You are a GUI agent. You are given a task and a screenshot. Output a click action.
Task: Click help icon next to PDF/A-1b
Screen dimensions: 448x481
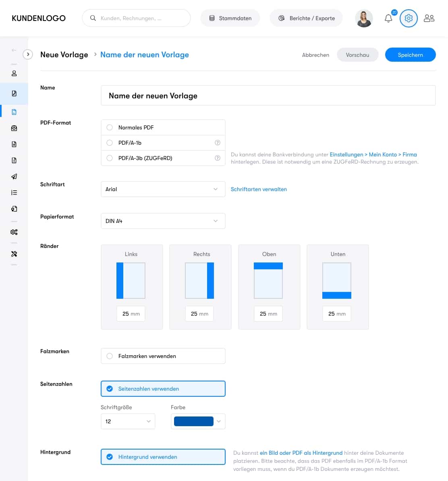[x=218, y=143]
